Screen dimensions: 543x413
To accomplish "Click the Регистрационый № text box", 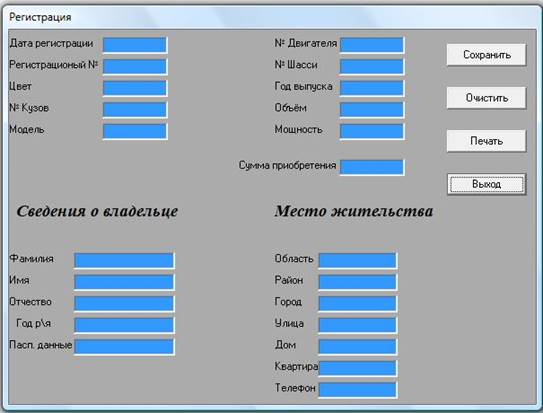I will coord(135,66).
